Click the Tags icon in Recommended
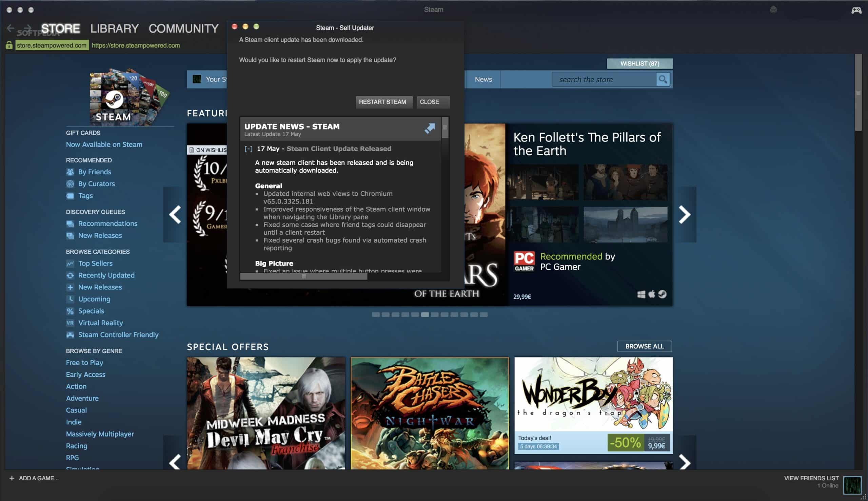 point(70,196)
